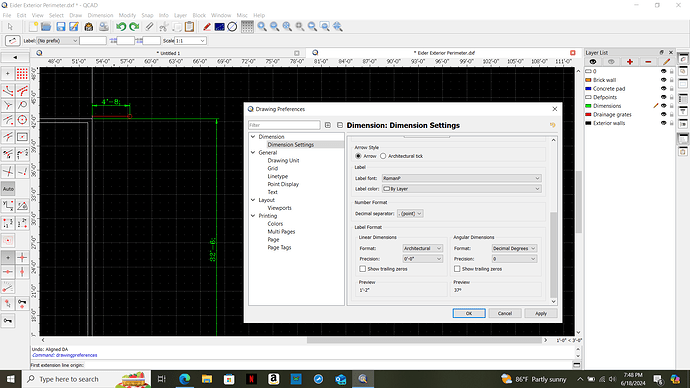This screenshot has height=388, width=690.
Task: Toggle the grid display icon in toolbar
Action: [x=247, y=27]
